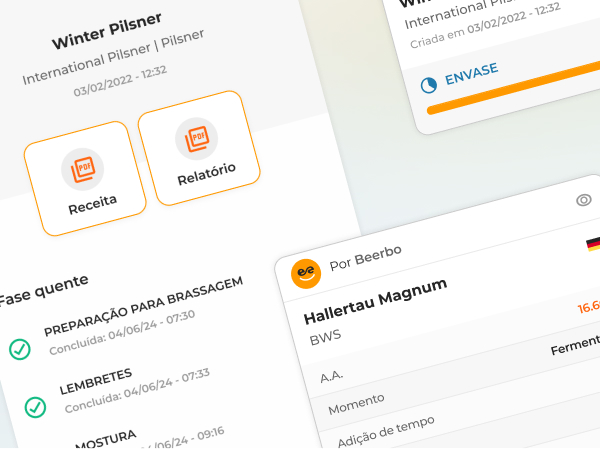Click the Por Beerbo author text
This screenshot has height=449, width=600.
pos(365,256)
